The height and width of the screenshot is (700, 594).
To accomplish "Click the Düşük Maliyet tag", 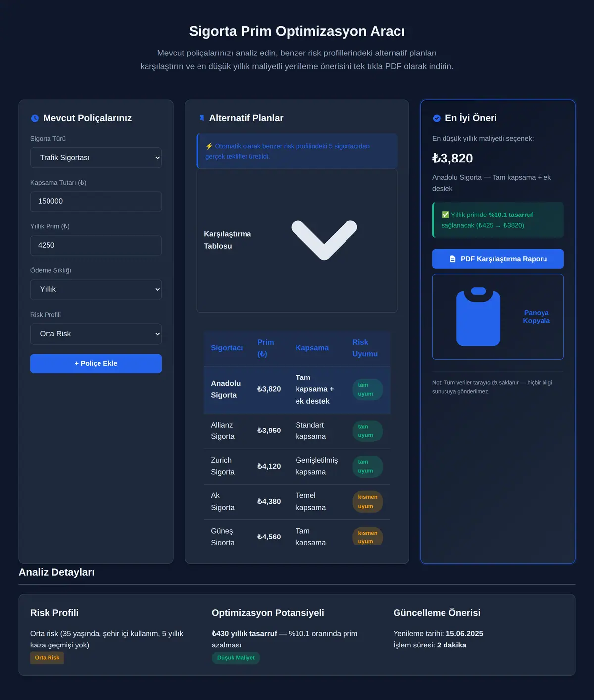I will 236,658.
